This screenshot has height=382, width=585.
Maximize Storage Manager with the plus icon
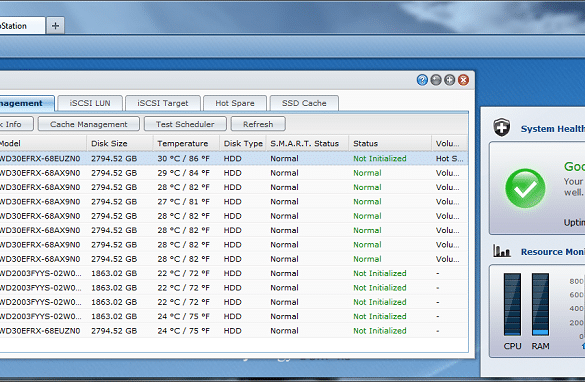(x=450, y=80)
